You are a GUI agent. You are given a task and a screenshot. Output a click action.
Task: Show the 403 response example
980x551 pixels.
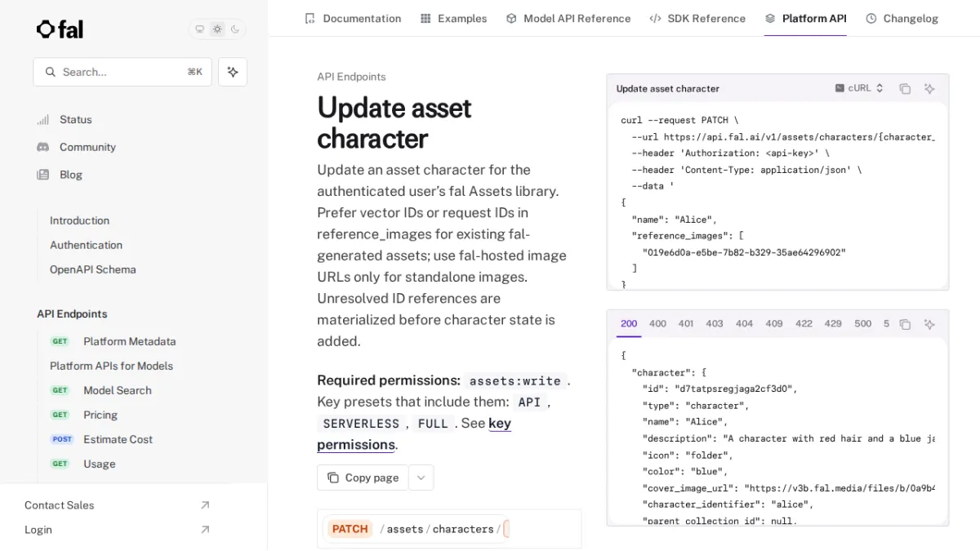[715, 324]
